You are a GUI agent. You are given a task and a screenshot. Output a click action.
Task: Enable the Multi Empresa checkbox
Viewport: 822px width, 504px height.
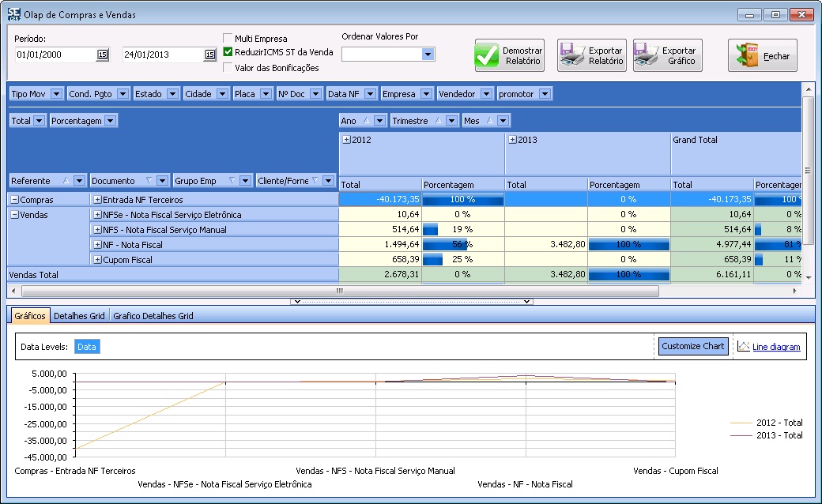tap(228, 38)
